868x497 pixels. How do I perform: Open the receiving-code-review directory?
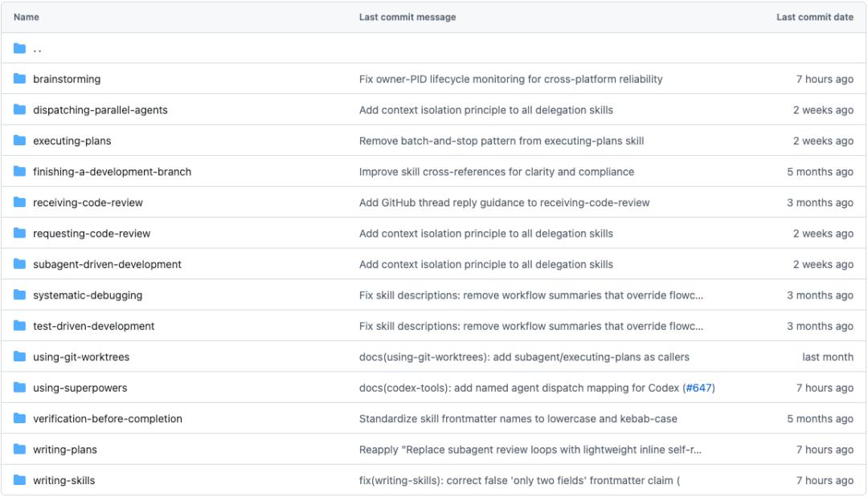pos(88,202)
